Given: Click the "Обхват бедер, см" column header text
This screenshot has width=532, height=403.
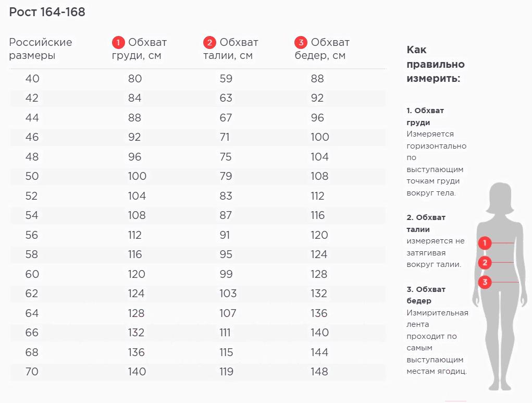Looking at the screenshot, I should coord(322,49).
